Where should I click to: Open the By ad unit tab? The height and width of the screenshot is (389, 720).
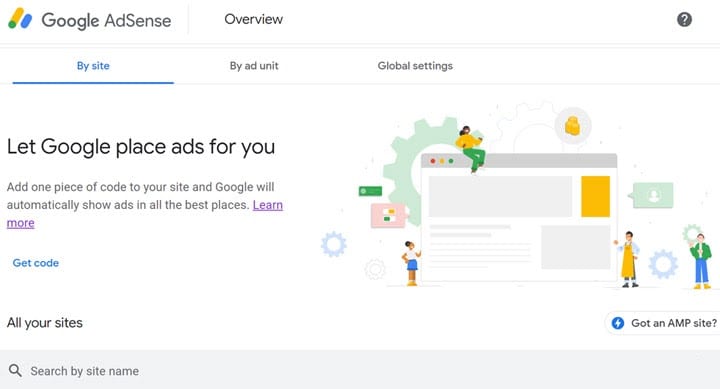pyautogui.click(x=254, y=66)
